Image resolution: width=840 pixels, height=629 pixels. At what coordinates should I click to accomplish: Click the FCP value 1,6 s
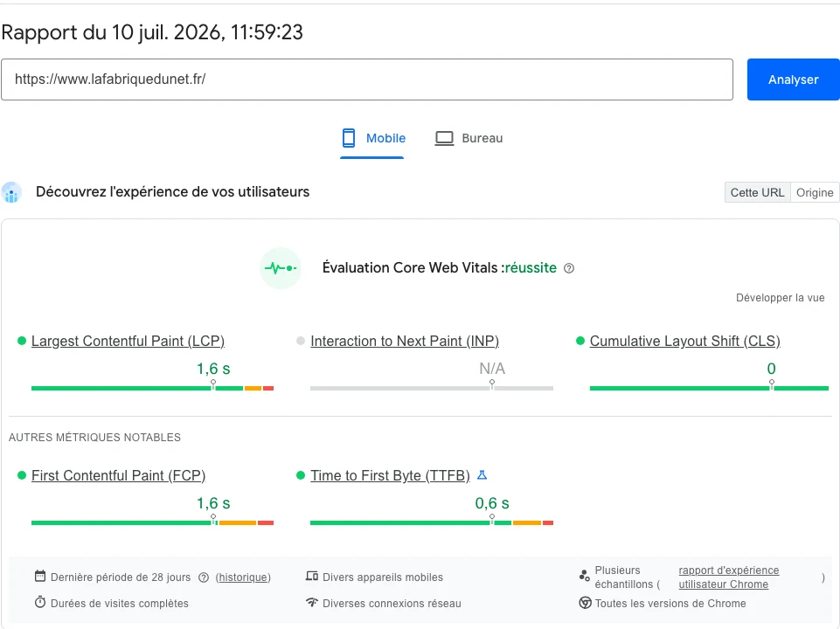click(213, 503)
